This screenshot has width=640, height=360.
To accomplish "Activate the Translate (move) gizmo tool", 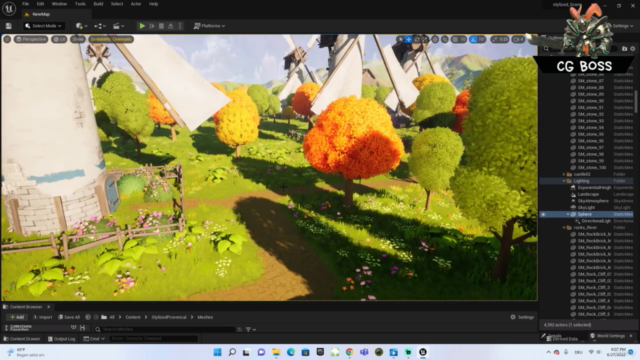I will (409, 39).
